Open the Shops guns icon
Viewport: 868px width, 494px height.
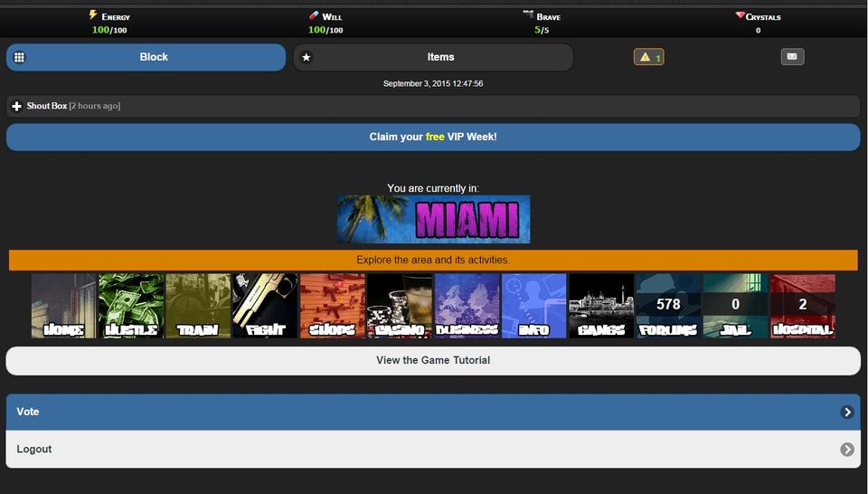pos(332,306)
